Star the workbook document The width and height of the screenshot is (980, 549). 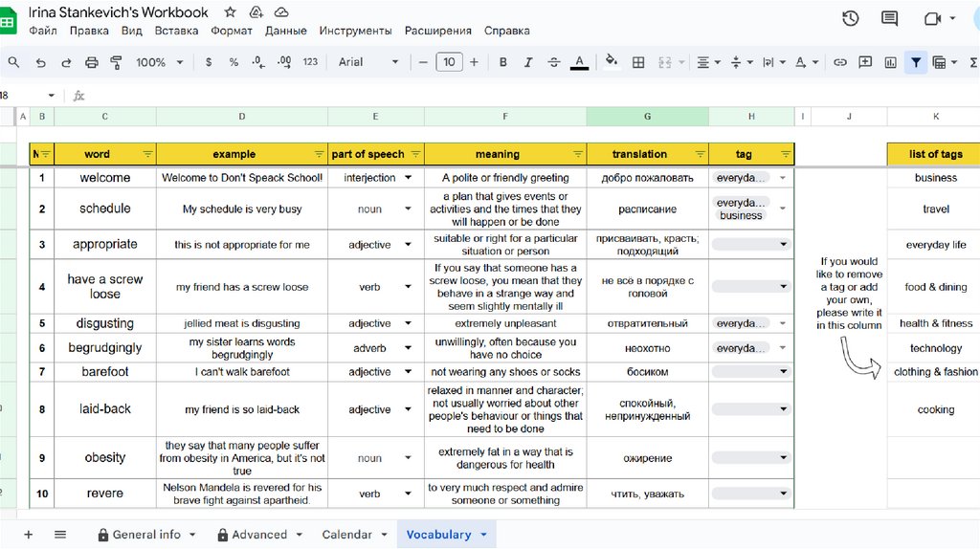tap(230, 12)
